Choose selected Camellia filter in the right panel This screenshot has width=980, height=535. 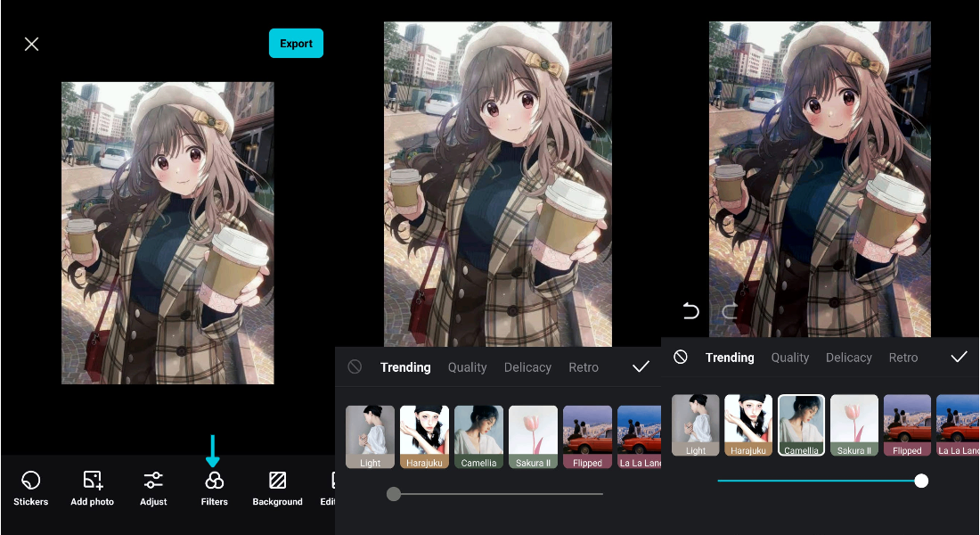click(x=801, y=424)
